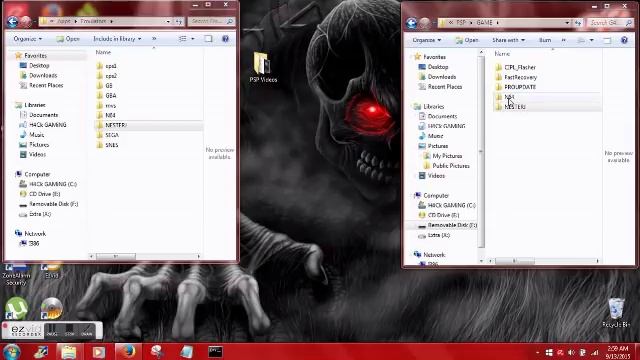
Task: Click the PSP breadcrumb in the address bar
Action: [461, 23]
